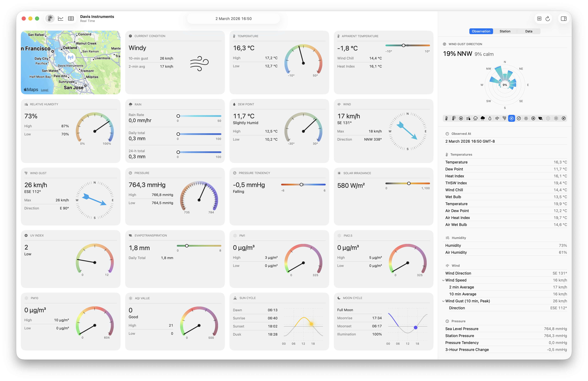Switch to the Station tab

[505, 31]
